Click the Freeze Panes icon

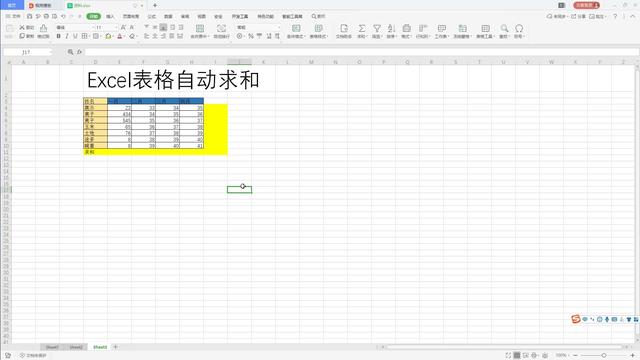(462, 28)
